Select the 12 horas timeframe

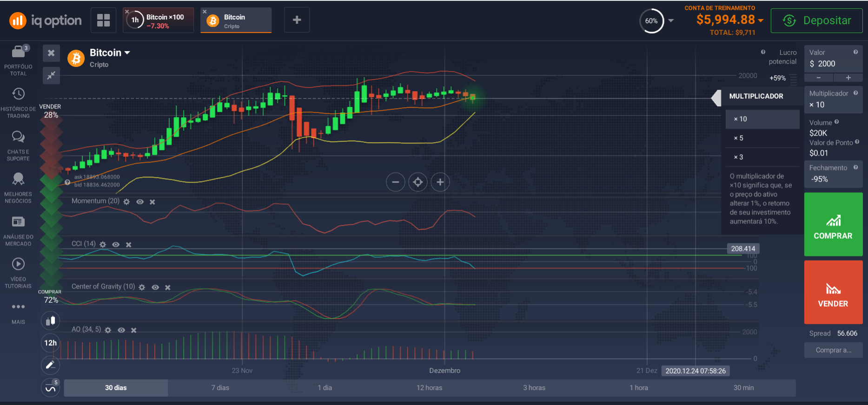tap(430, 388)
